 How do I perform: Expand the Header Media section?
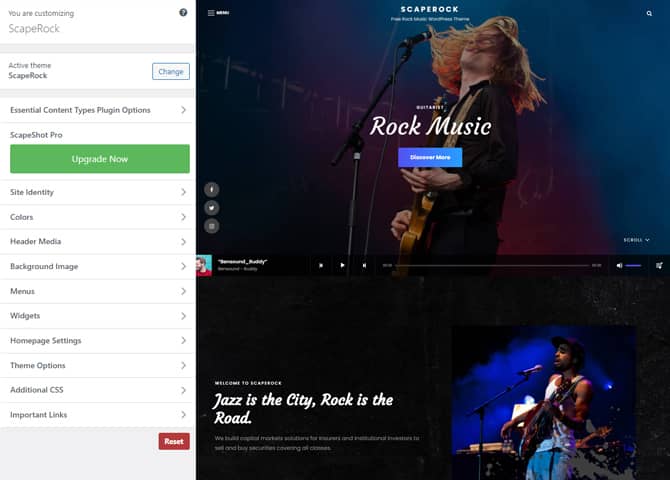point(98,242)
